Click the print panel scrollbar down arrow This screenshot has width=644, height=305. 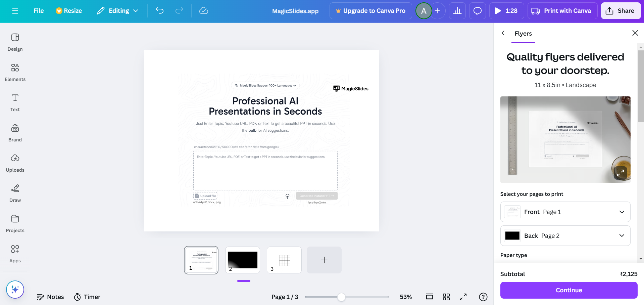click(641, 259)
